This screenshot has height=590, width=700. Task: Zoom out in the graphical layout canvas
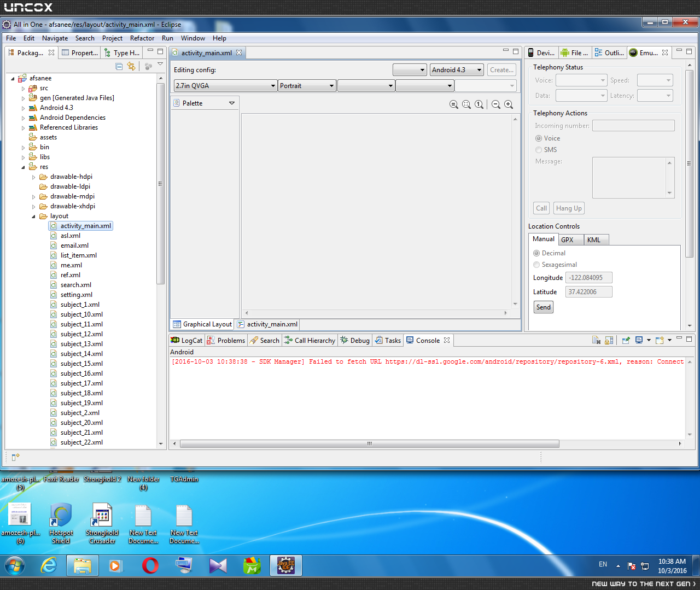coord(496,104)
